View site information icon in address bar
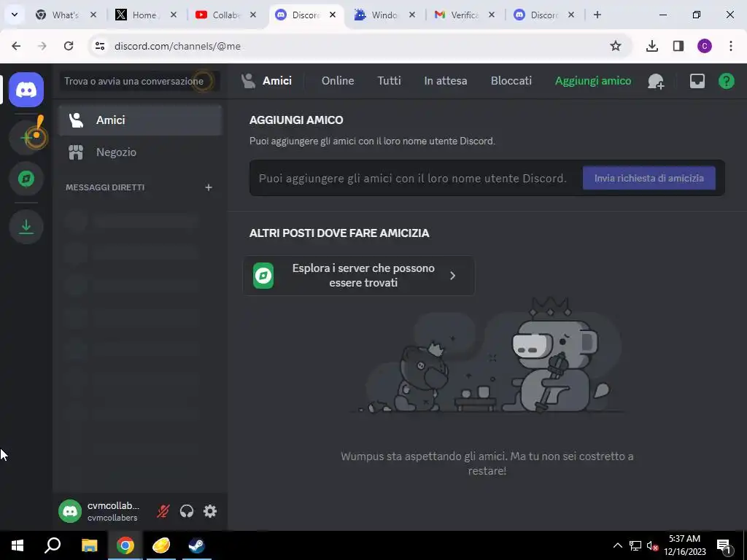This screenshot has height=560, width=747. click(x=99, y=46)
